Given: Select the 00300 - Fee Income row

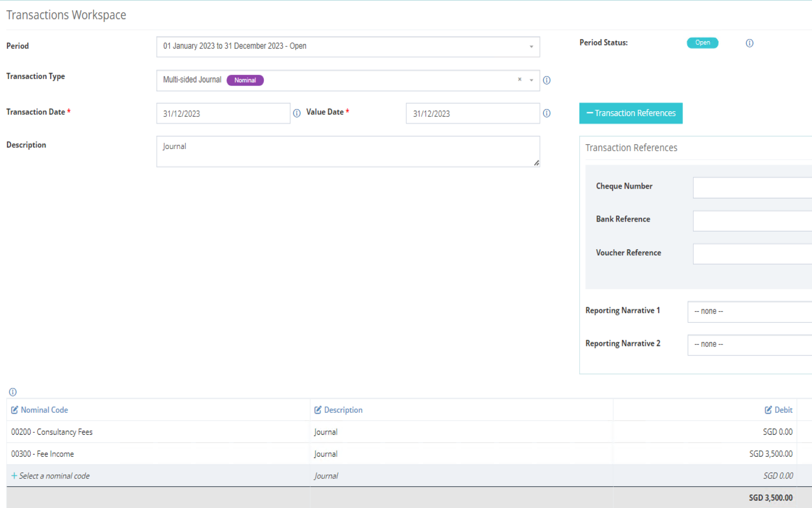Looking at the screenshot, I should point(43,454).
